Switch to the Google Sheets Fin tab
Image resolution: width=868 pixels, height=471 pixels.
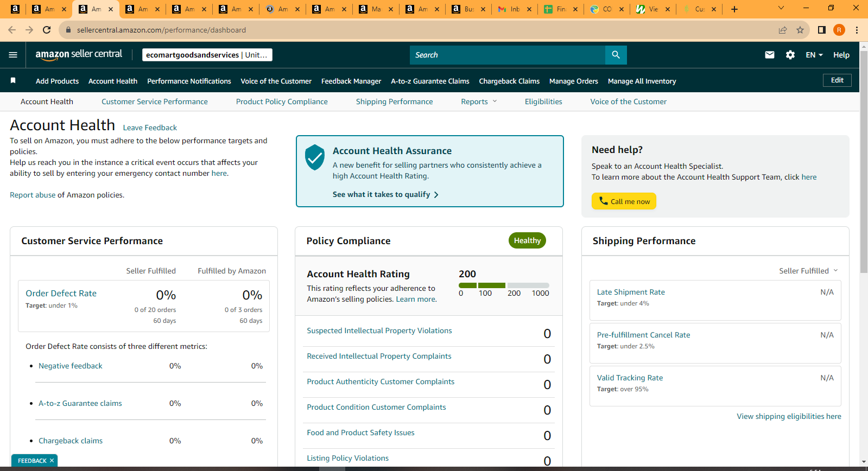coord(561,9)
